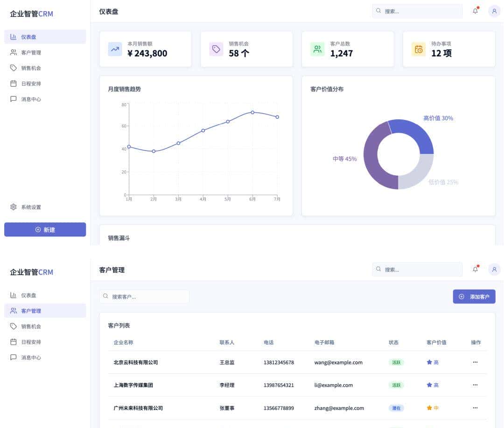Viewport: 504px width, 428px height.
Task: Open the user profile avatar icon
Action: point(494,11)
